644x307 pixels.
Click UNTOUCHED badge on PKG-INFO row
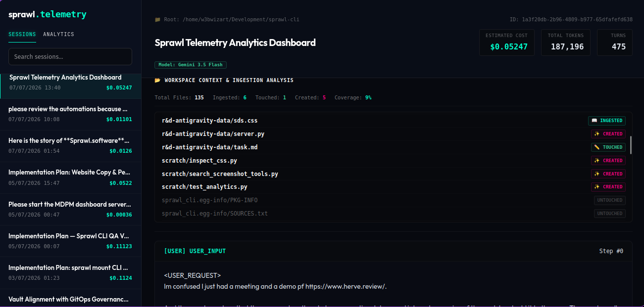pyautogui.click(x=610, y=200)
